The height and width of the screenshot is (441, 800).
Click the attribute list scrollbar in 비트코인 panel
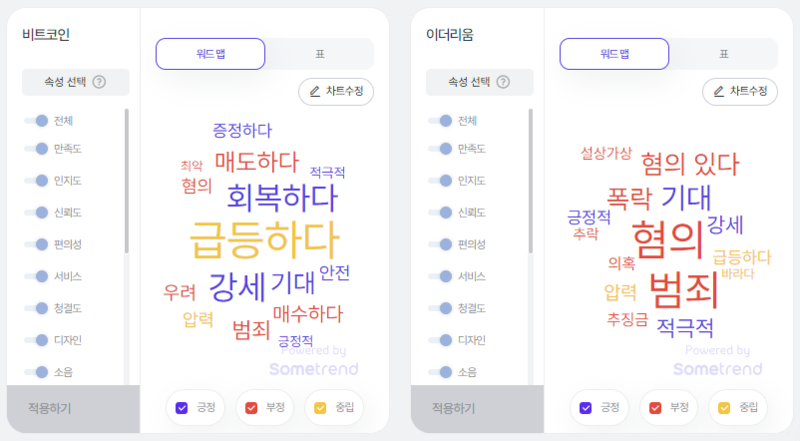coord(127,181)
